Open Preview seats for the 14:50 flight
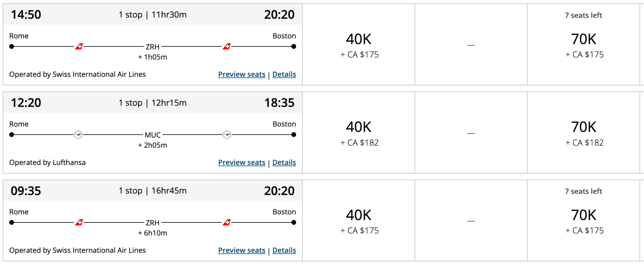644x265 pixels. 241,74
